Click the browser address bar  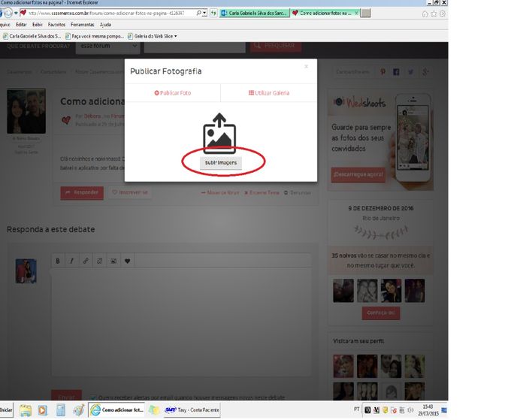tap(107, 13)
